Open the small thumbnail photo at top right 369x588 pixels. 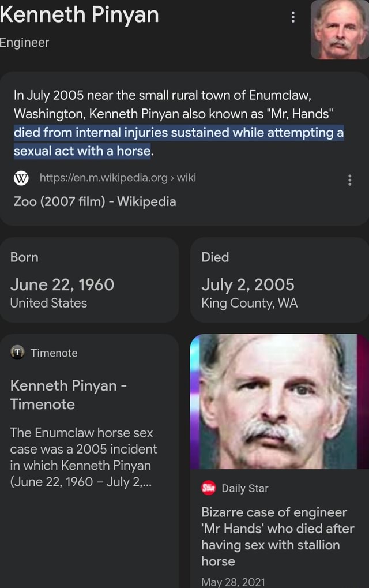tap(340, 30)
